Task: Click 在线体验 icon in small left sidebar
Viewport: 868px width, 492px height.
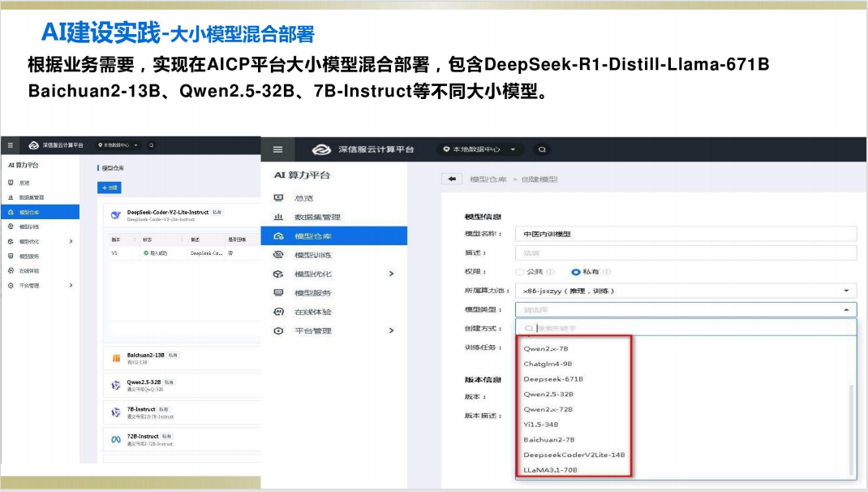Action: pyautogui.click(x=11, y=271)
